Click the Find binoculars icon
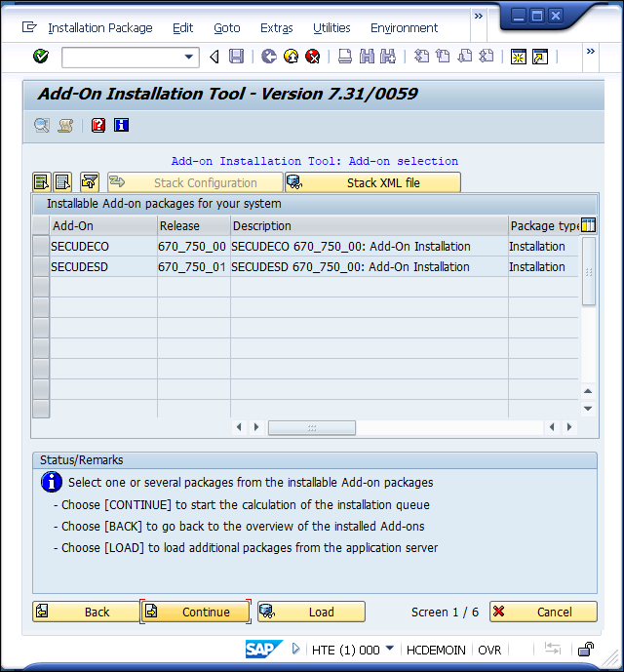The image size is (624, 672). (367, 57)
